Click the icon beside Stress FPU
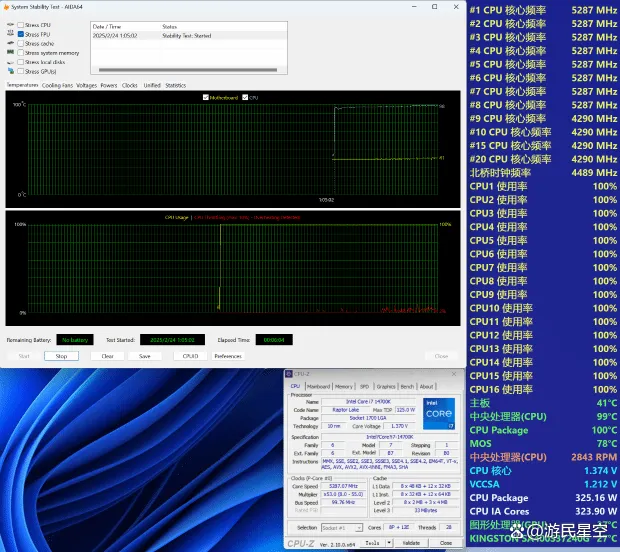 coord(11,34)
